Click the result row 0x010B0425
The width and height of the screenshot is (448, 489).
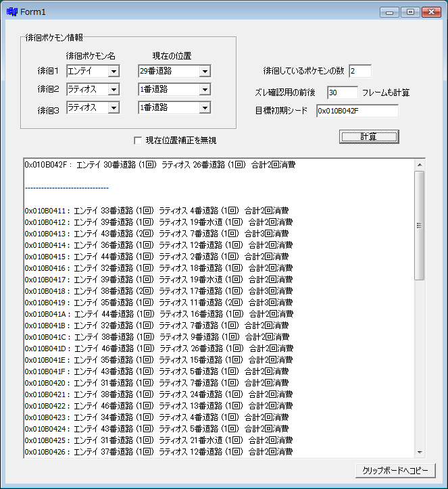[x=159, y=440]
